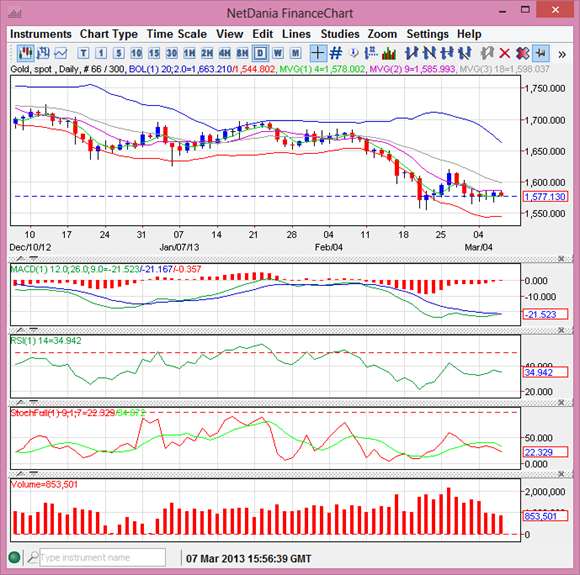Open the View menu
580x575 pixels.
point(229,34)
